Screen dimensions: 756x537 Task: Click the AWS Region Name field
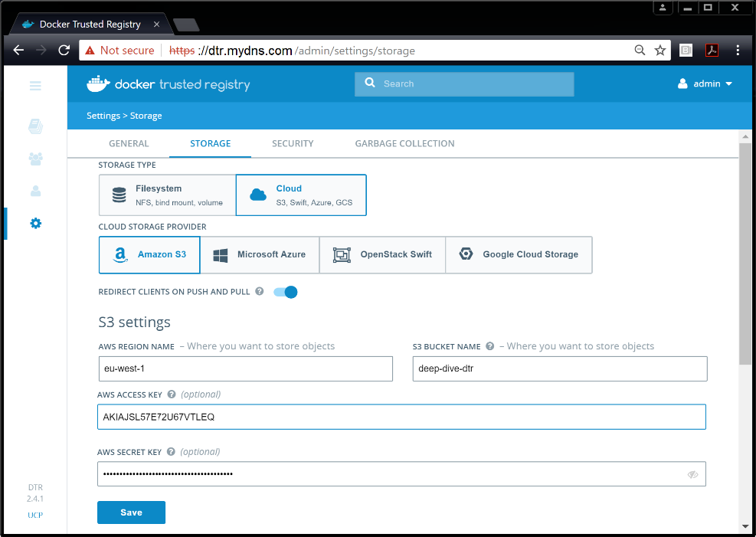pyautogui.click(x=246, y=368)
